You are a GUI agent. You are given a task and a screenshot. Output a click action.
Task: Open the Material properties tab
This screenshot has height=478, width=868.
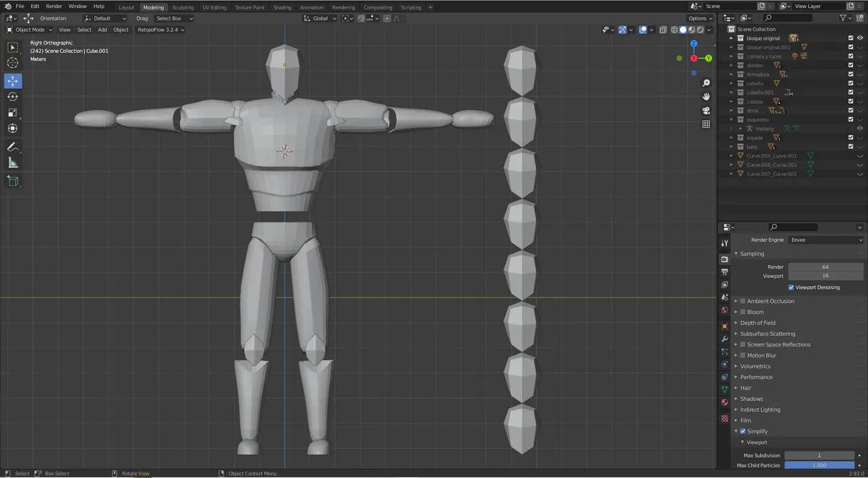pos(725,403)
